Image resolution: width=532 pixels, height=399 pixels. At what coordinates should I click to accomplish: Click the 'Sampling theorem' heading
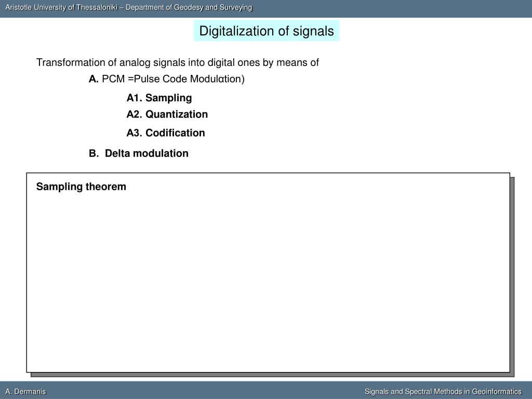81,187
